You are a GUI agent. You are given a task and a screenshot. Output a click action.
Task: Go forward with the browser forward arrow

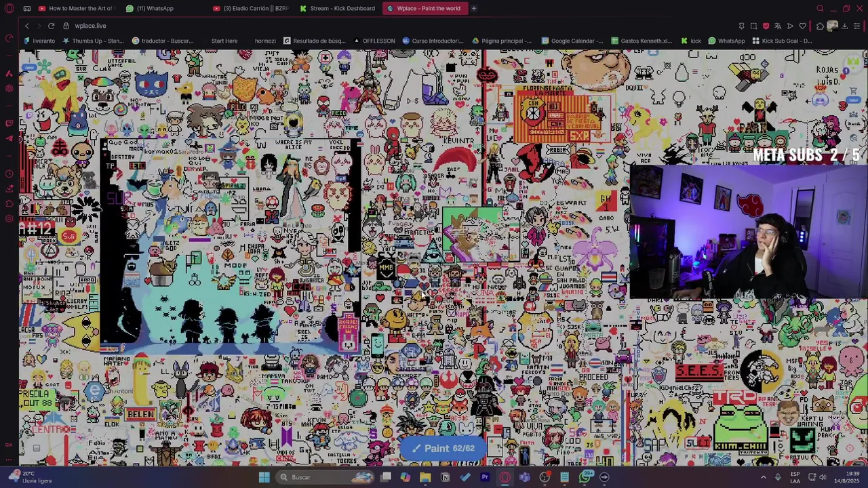pyautogui.click(x=39, y=26)
